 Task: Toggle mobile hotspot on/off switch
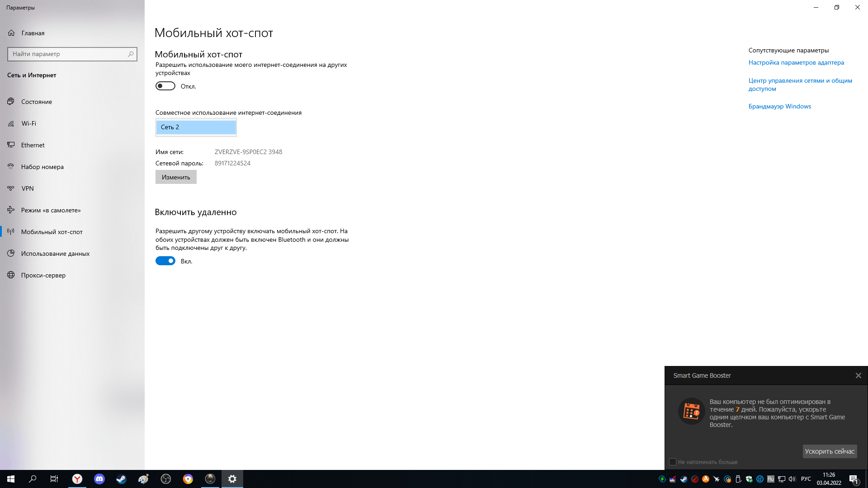click(165, 86)
